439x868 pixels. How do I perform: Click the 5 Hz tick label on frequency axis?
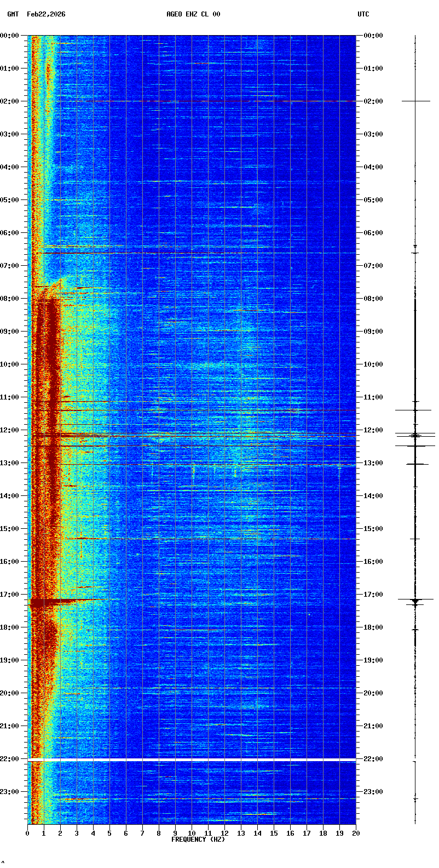point(109,833)
